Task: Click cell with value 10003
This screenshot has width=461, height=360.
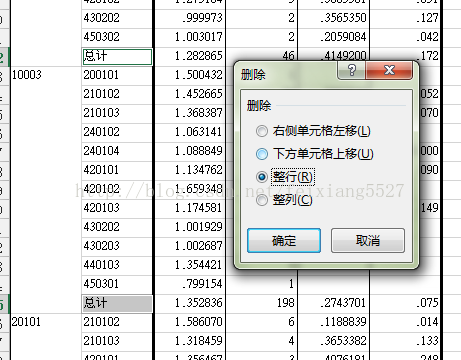Action: coord(27,75)
